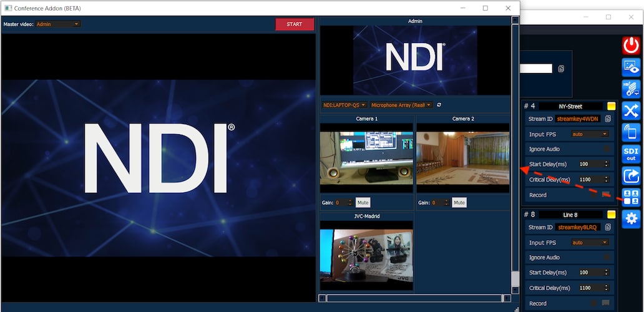
Task: Click the share arrow icon in sidebar
Action: 631,176
